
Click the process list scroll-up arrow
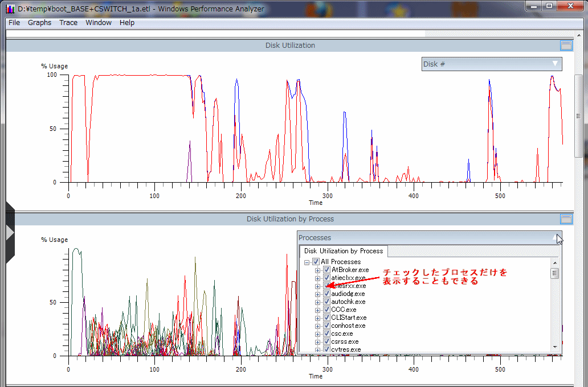pyautogui.click(x=555, y=262)
